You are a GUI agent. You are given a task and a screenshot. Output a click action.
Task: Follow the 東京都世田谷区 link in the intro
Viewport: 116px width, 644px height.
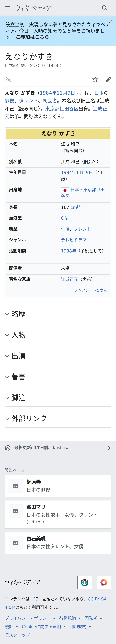coord(62,109)
